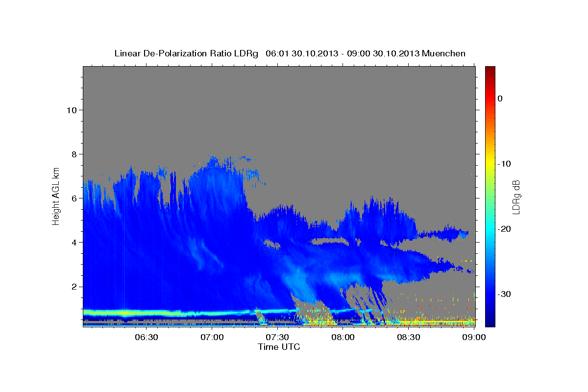Click the bright yellow layer near 06:20
This screenshot has width=588, height=392.
[x=125, y=312]
